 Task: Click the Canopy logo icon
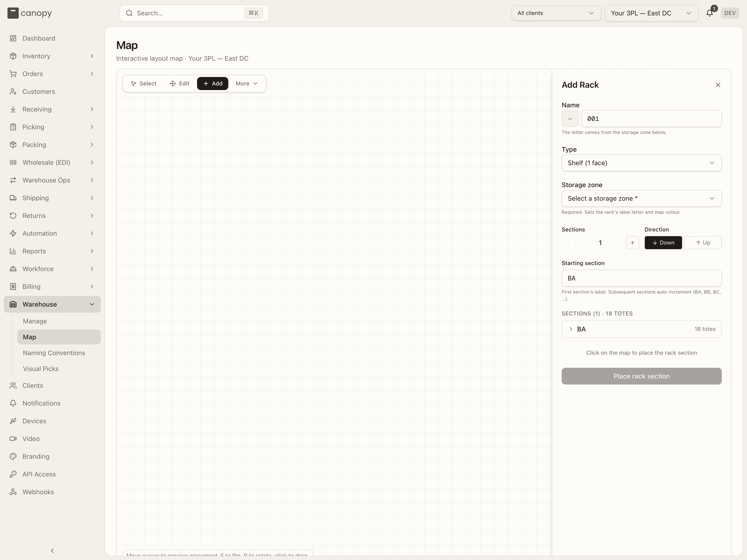point(13,13)
